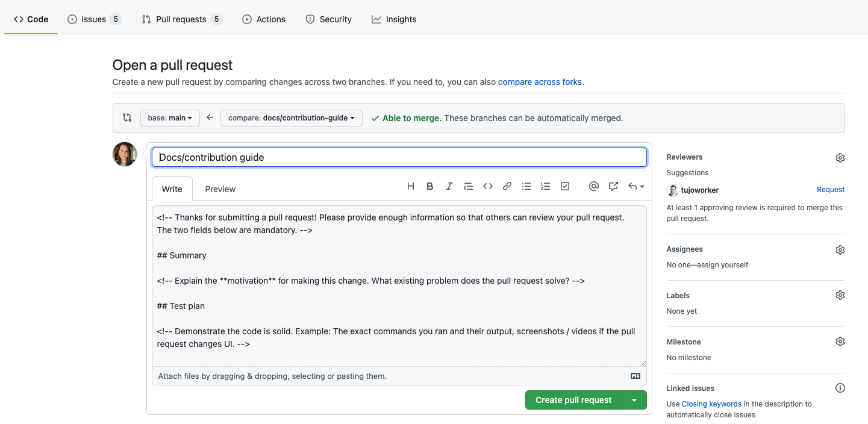
Task: Insert a blockquote into the description
Action: (468, 186)
